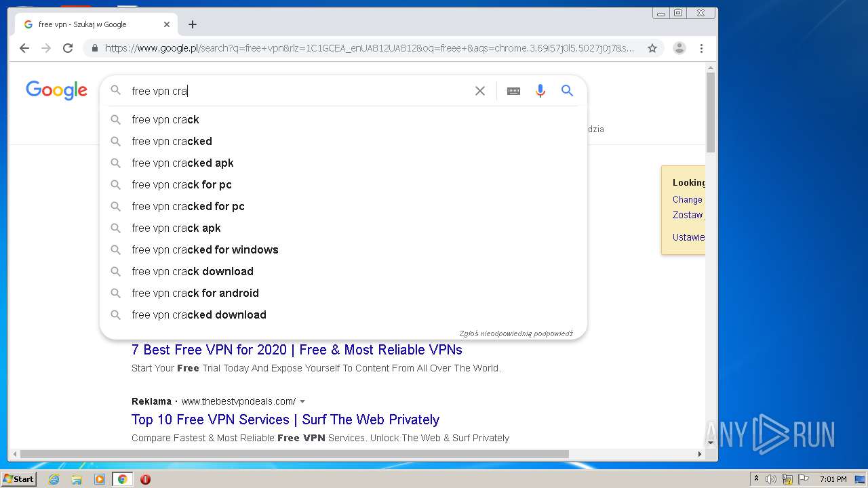Screen dimensions: 868x488
Task: Clear the search box with X icon
Action: click(480, 91)
